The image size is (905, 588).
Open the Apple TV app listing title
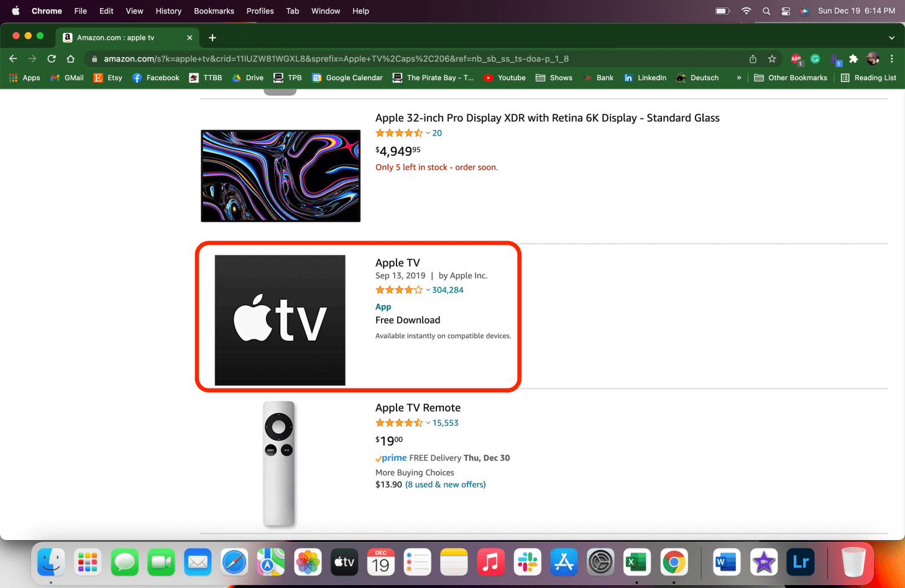point(398,263)
